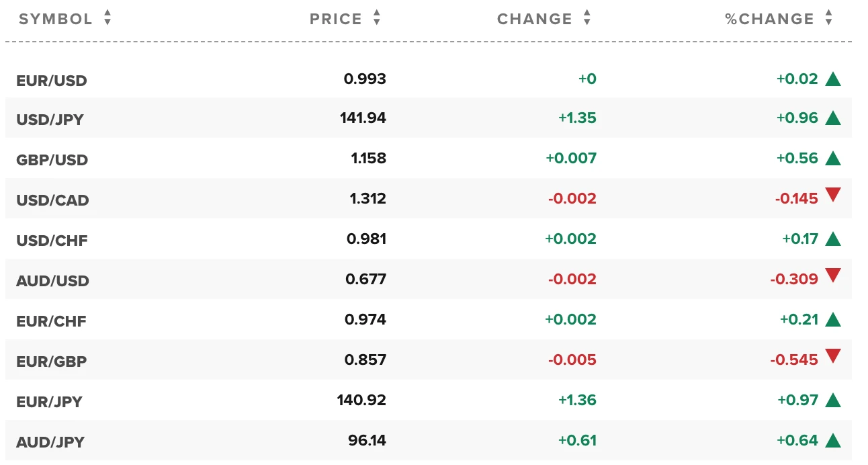Click the red down arrow for USD/CAD
The image size is (868, 465).
click(833, 196)
